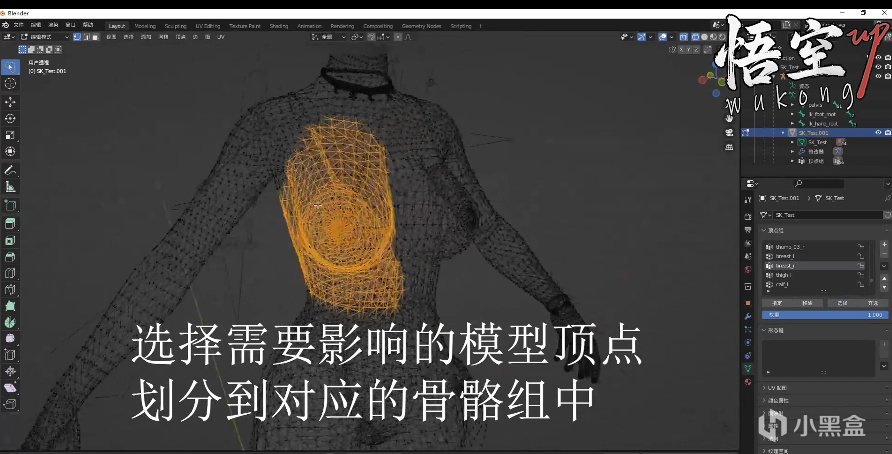The height and width of the screenshot is (454, 892).
Task: Expand the ik_foot_root bone row
Action: pyautogui.click(x=792, y=114)
